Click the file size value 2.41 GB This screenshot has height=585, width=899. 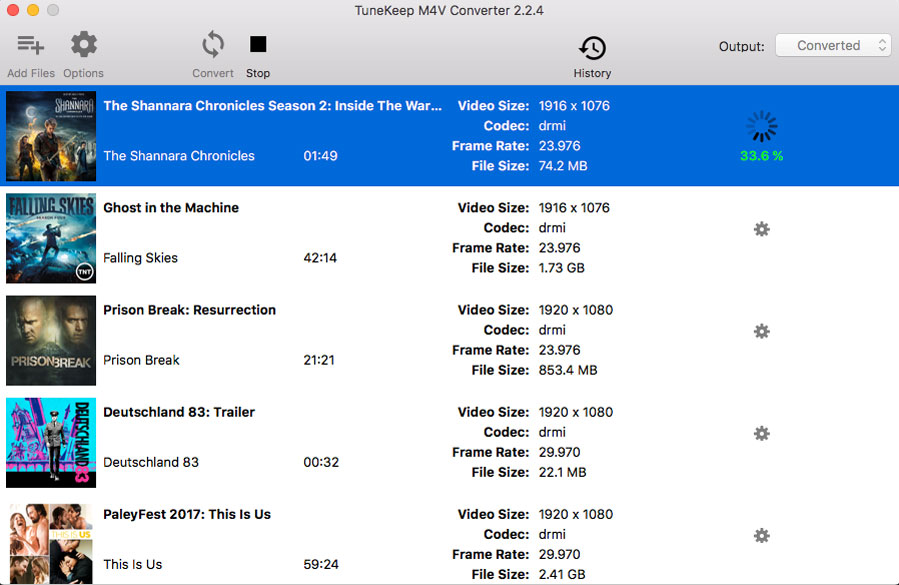(562, 574)
